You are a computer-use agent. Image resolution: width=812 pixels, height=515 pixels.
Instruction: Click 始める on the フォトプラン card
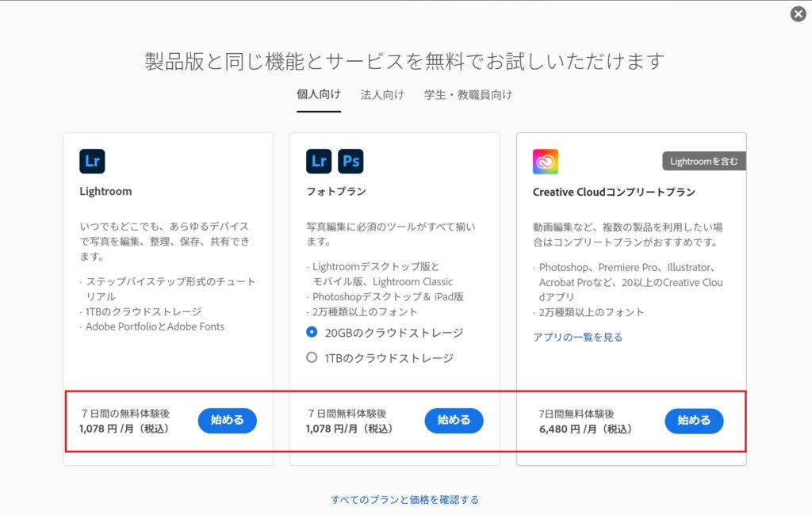[454, 420]
